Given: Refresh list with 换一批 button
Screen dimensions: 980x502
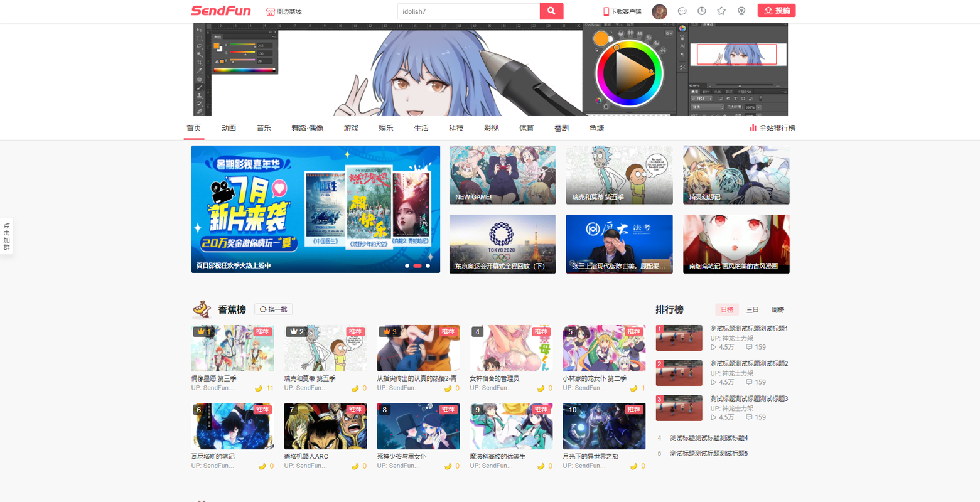Looking at the screenshot, I should [274, 309].
